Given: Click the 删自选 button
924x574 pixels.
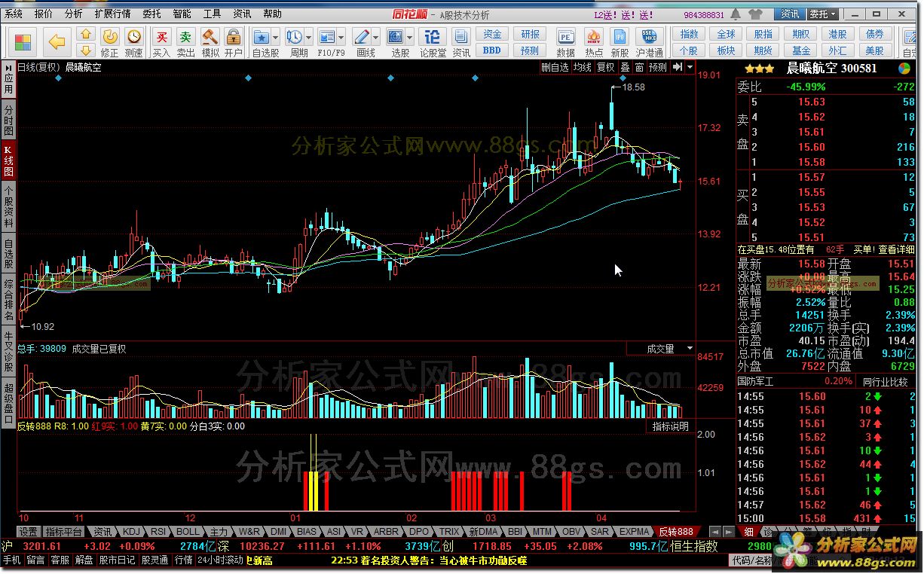Looking at the screenshot, I should [x=555, y=67].
